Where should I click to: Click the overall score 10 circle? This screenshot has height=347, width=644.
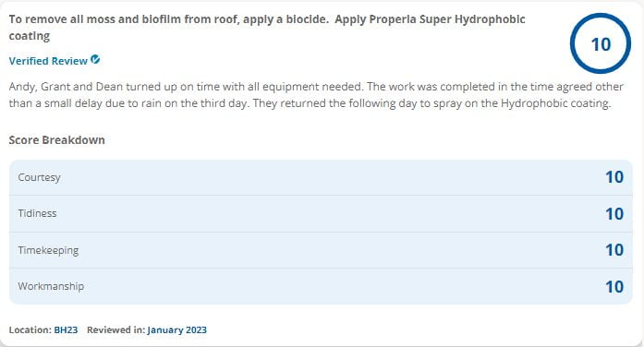click(x=601, y=44)
